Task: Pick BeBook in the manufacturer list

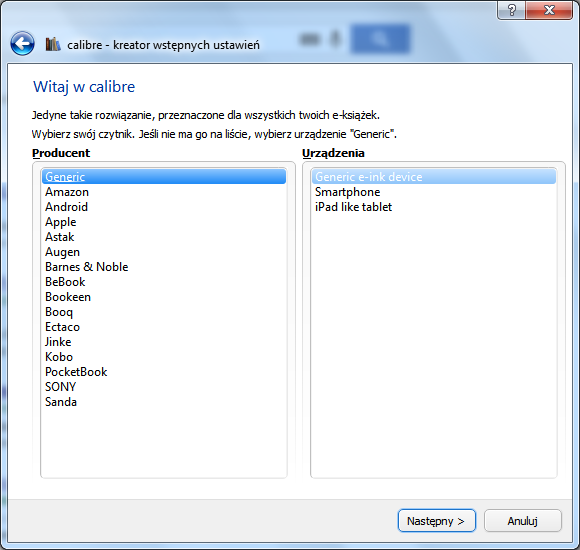Action: click(x=164, y=282)
